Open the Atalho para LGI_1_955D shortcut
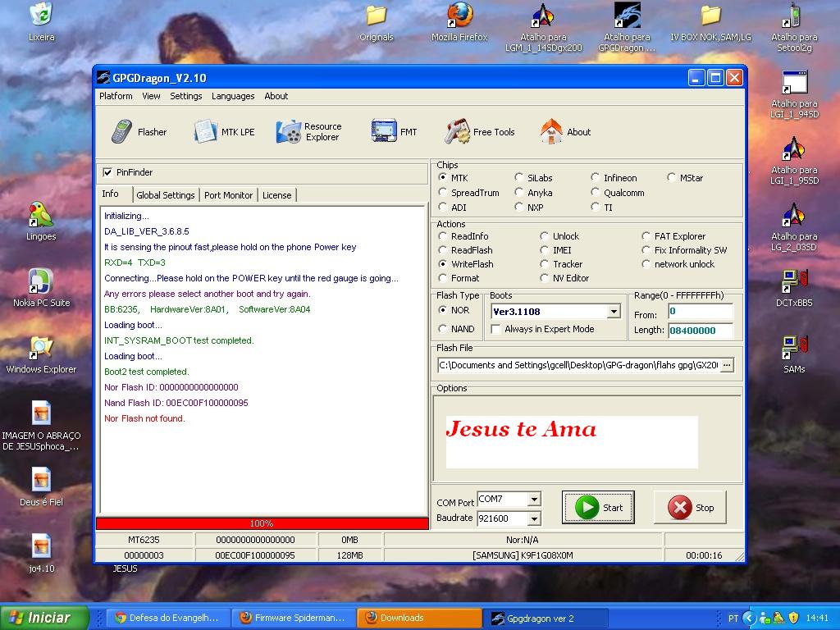This screenshot has width=840, height=630. coord(794,161)
